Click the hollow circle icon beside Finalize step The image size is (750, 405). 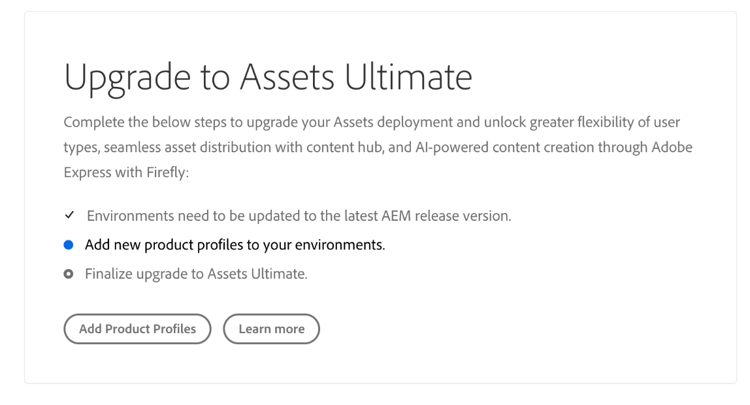coord(69,274)
